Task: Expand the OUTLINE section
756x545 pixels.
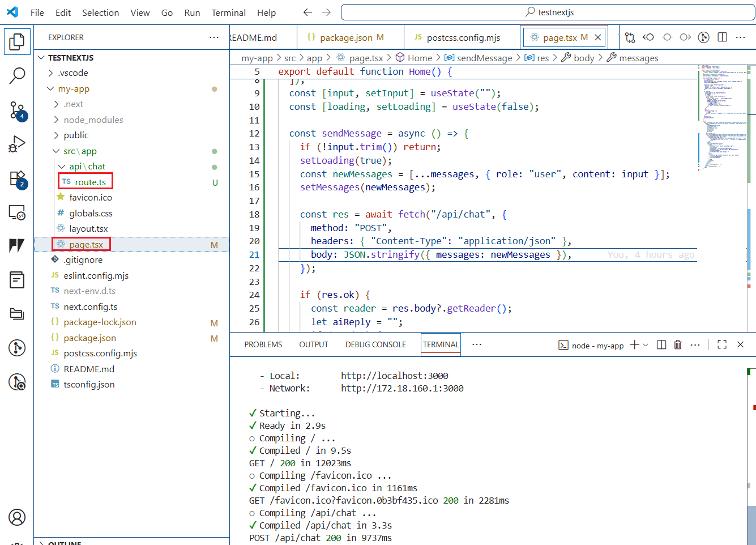Action: click(x=131, y=543)
